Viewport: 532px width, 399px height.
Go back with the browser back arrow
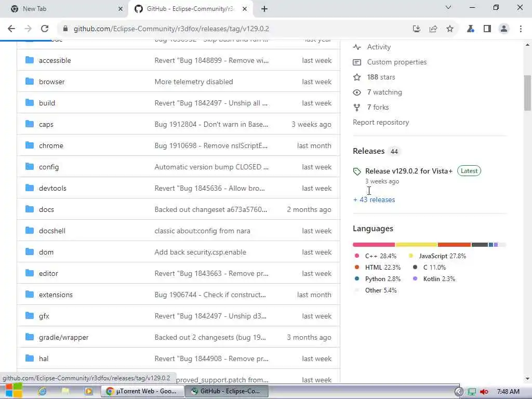point(11,29)
